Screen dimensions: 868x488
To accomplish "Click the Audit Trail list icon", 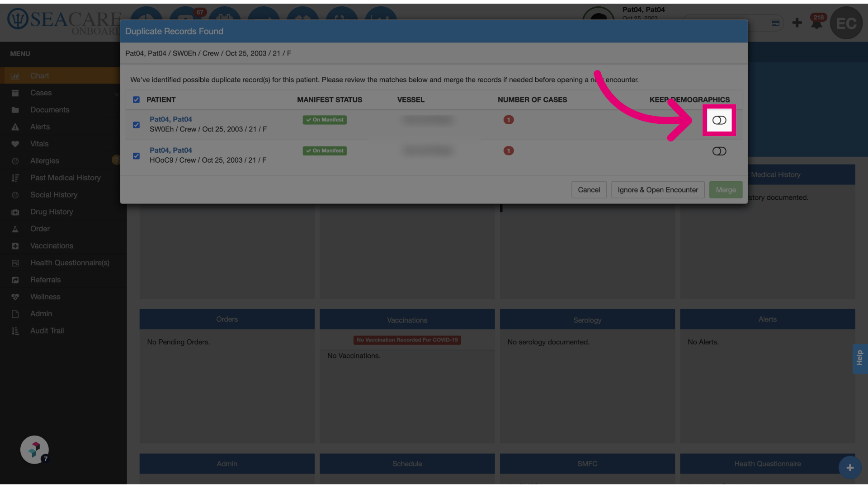I will [x=15, y=331].
